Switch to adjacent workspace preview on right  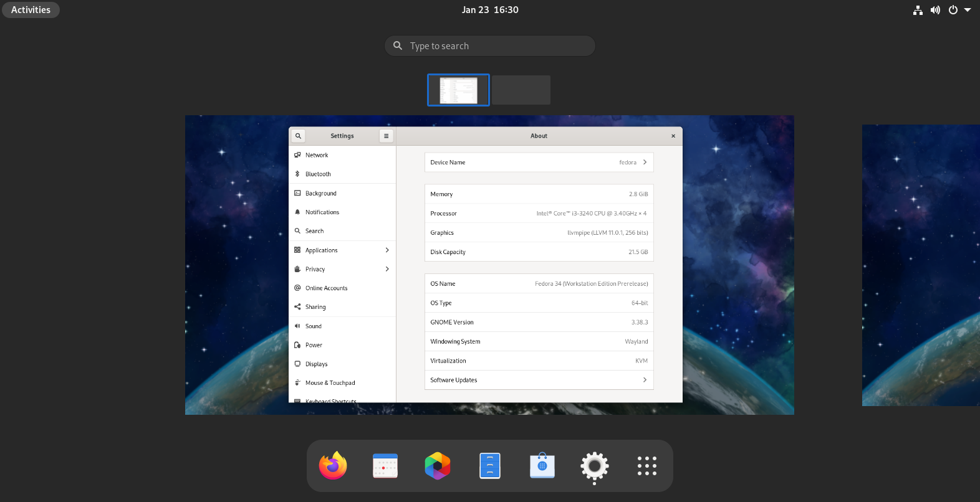pyautogui.click(x=921, y=265)
